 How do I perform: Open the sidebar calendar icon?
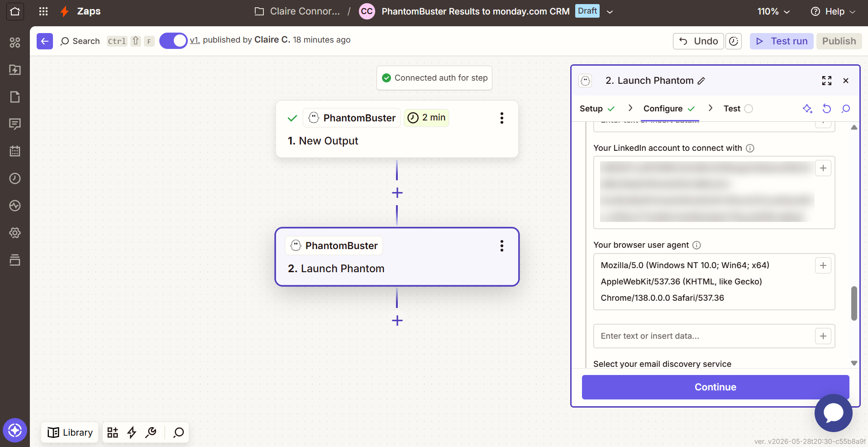tap(15, 151)
